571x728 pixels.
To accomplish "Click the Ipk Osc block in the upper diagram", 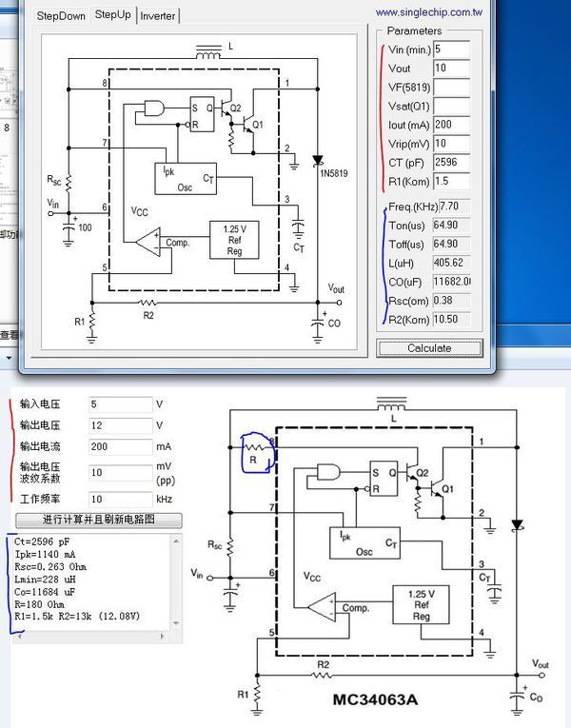I will click(186, 178).
